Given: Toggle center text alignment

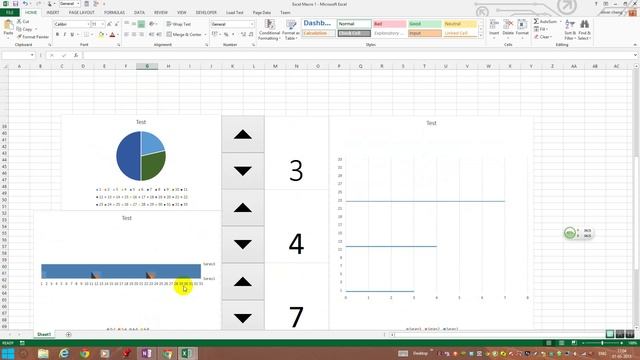Looking at the screenshot, I should 134,35.
